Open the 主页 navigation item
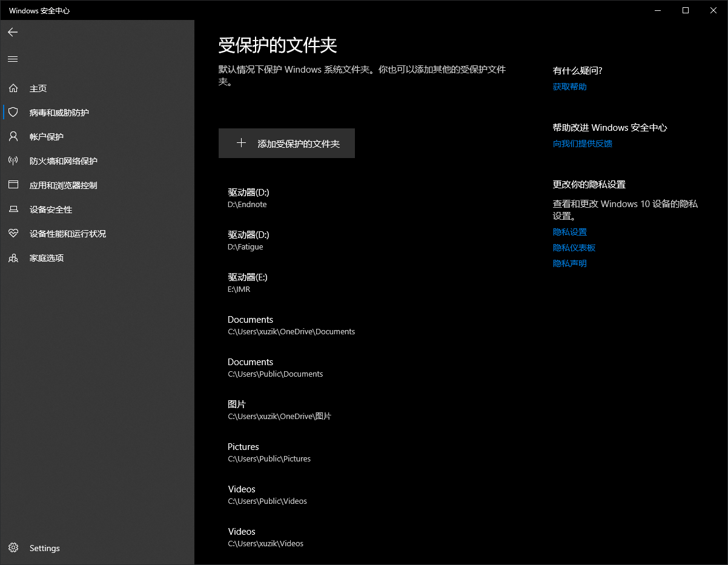 pyautogui.click(x=97, y=88)
